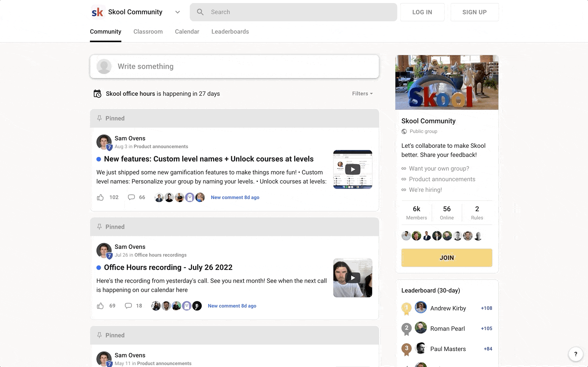This screenshot has height=367, width=588.
Task: Open the We're hiring! link
Action: point(425,190)
